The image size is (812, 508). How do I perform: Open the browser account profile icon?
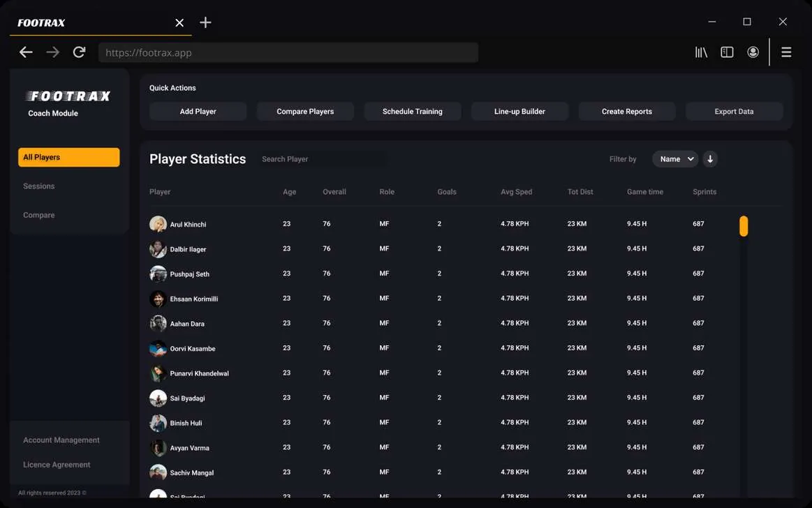point(753,52)
